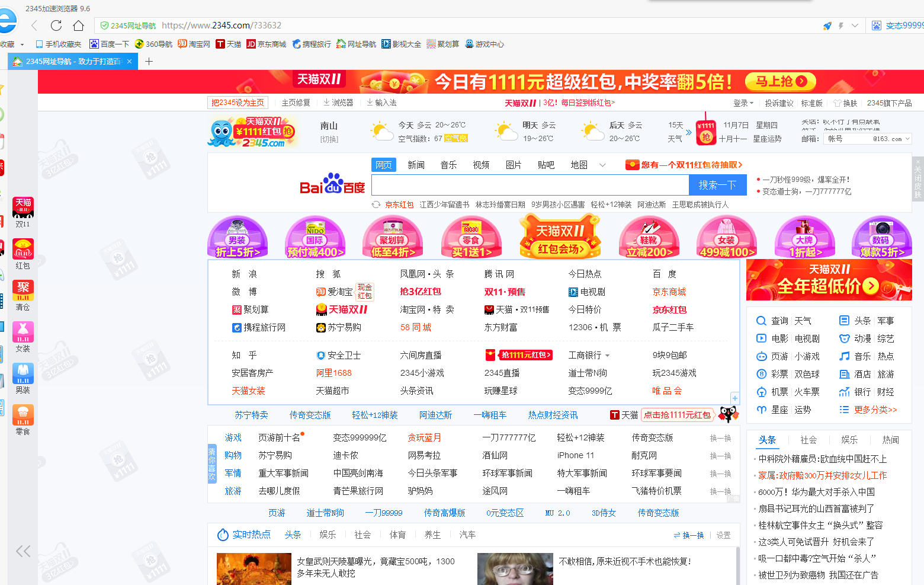Image resolution: width=924 pixels, height=585 pixels.
Task: Click the 数码 爆款5折 promo bubble
Action: tap(881, 236)
